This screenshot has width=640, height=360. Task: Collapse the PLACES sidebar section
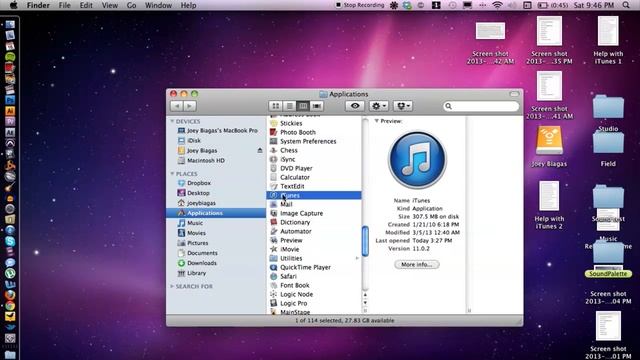pos(172,173)
